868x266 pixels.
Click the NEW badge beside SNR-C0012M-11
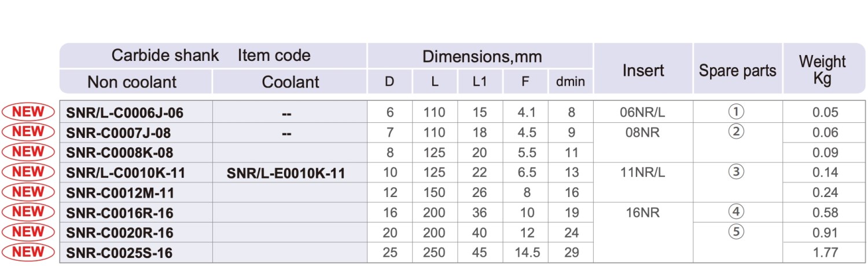[28, 192]
